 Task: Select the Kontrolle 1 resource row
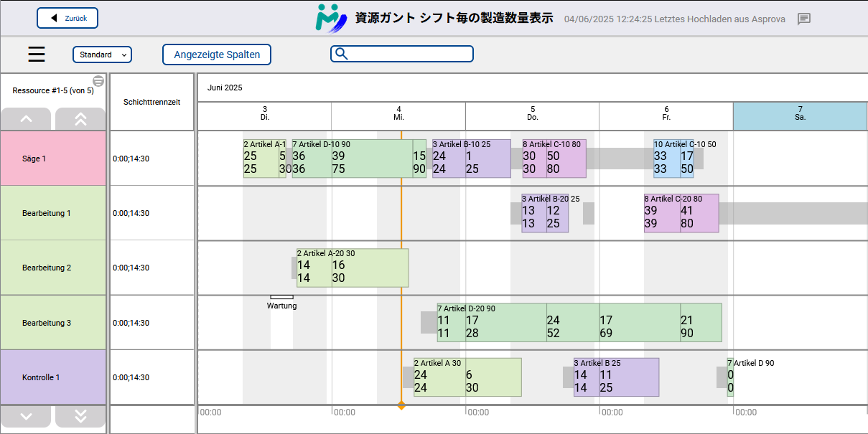click(x=54, y=377)
